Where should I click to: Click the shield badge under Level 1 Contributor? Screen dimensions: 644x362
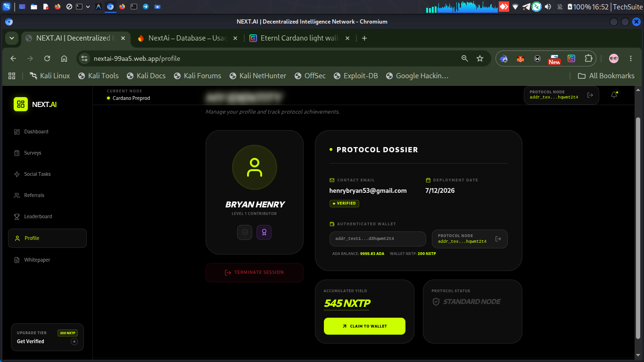point(245,232)
